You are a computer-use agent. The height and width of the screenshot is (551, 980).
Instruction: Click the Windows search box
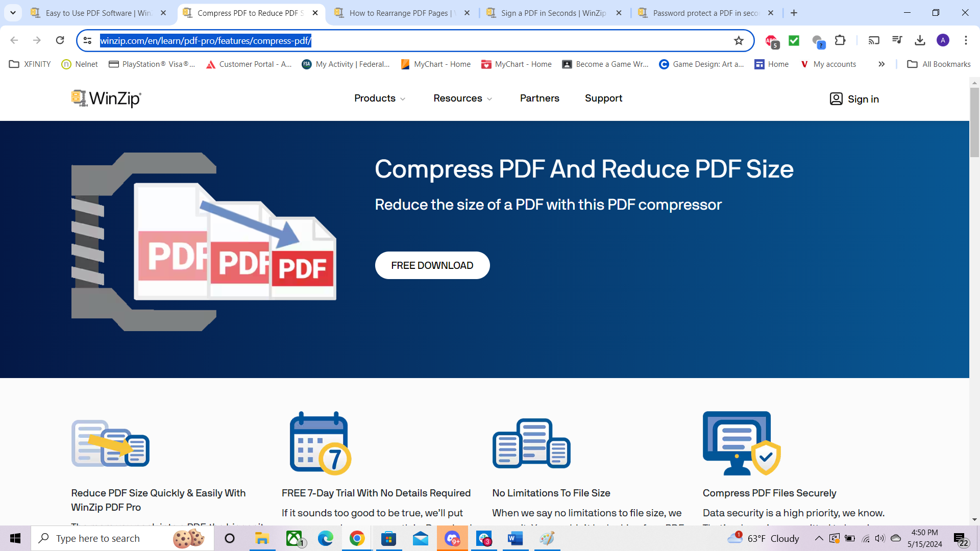pyautogui.click(x=122, y=538)
